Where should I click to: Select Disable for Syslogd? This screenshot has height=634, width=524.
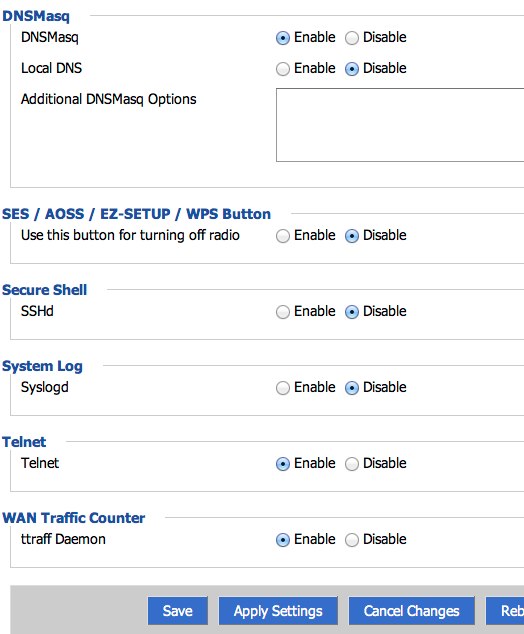(x=352, y=388)
